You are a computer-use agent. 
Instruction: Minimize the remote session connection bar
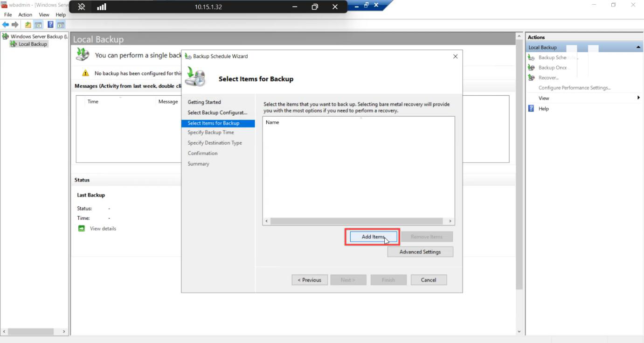(x=295, y=7)
